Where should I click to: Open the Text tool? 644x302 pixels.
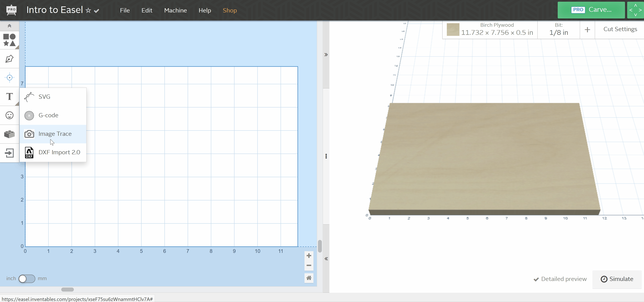tap(9, 97)
